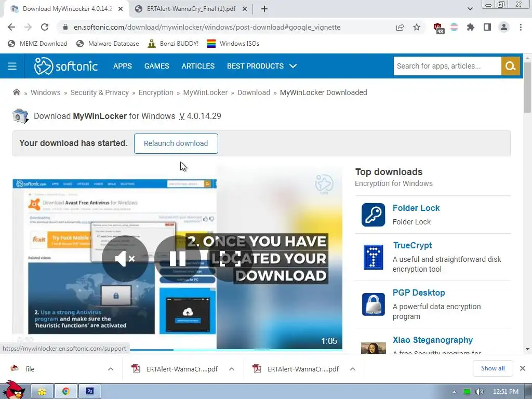This screenshot has height=399, width=532.
Task: Open the MEMZ Download bookmark
Action: [x=37, y=44]
